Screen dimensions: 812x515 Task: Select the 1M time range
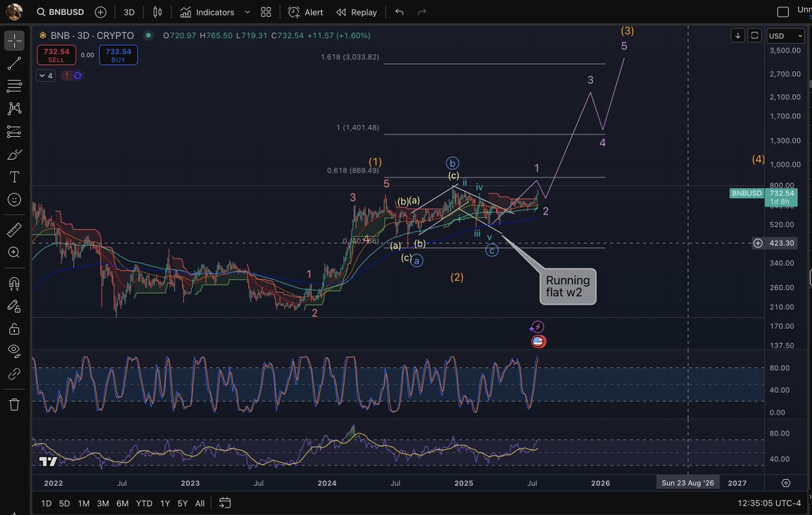point(83,503)
